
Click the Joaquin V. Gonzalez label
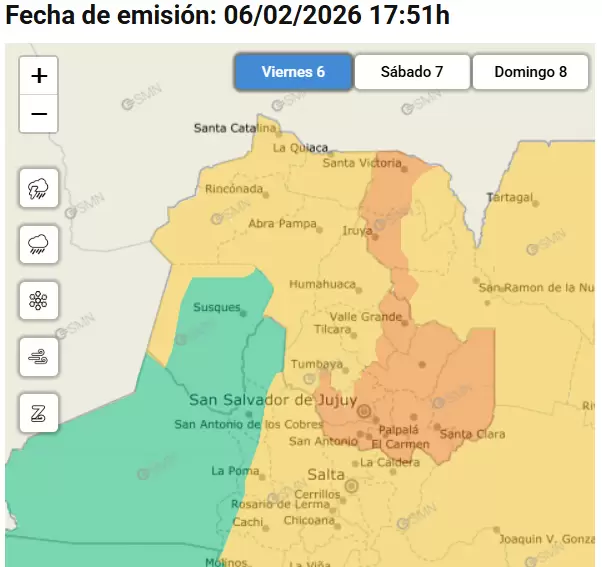click(547, 539)
